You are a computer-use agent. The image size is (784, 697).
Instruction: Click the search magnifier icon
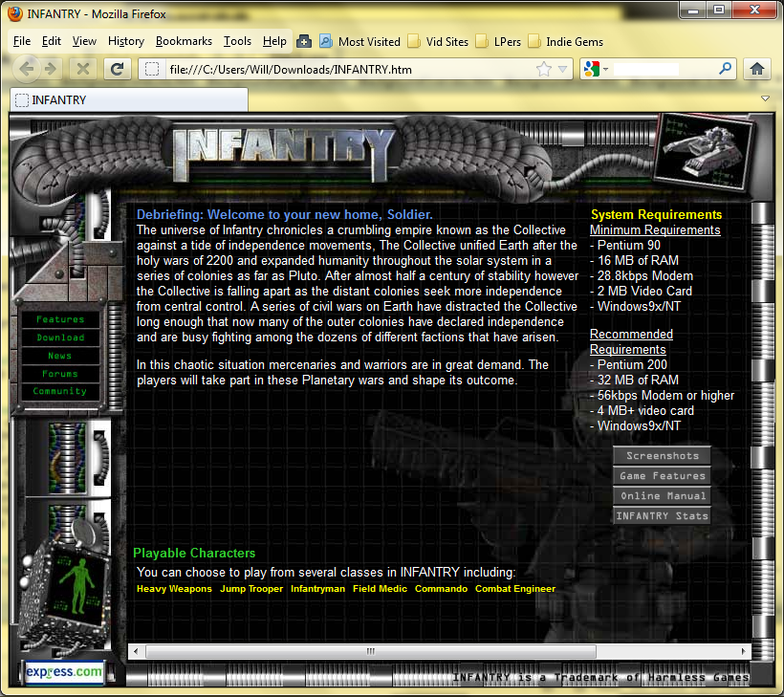[x=726, y=69]
